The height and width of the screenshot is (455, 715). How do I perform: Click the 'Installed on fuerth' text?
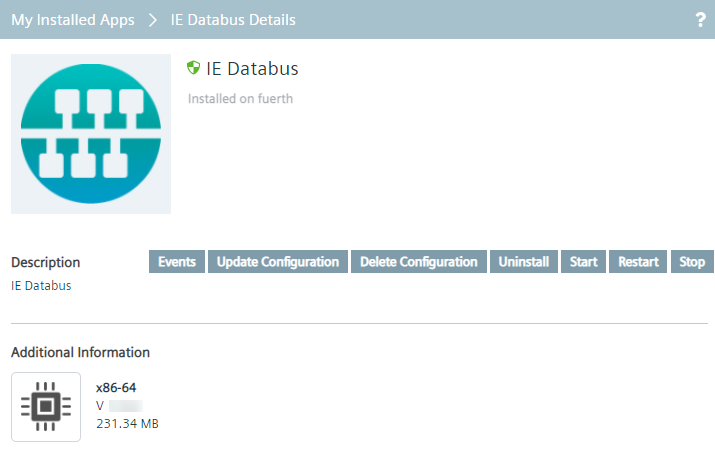point(240,99)
